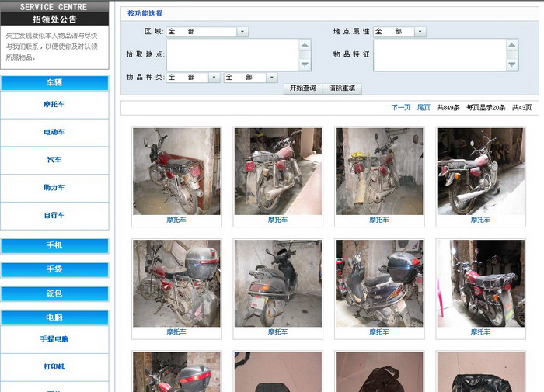Open first row second motorcycle photo
This screenshot has width=544, height=392.
tap(278, 172)
